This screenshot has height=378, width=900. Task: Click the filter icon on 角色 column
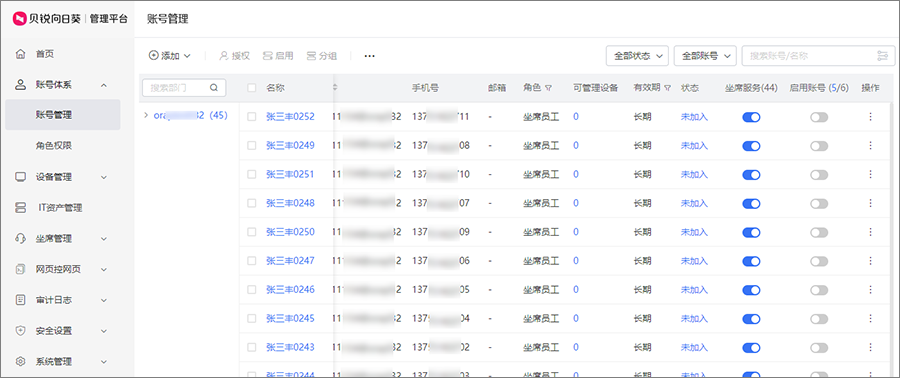pos(549,88)
